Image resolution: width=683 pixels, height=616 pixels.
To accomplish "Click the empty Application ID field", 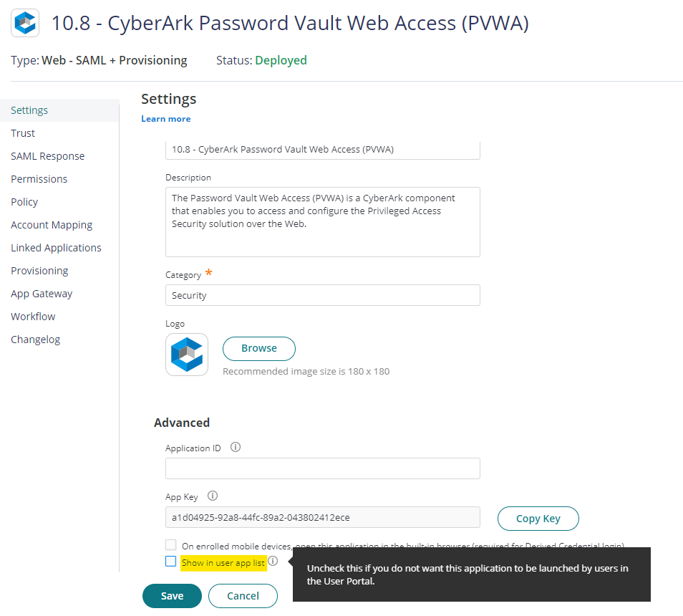I will [x=322, y=468].
